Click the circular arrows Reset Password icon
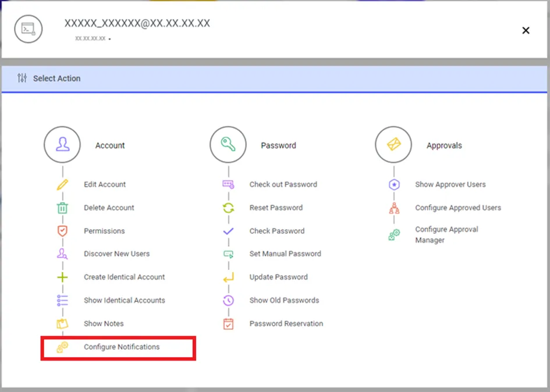 pos(228,208)
